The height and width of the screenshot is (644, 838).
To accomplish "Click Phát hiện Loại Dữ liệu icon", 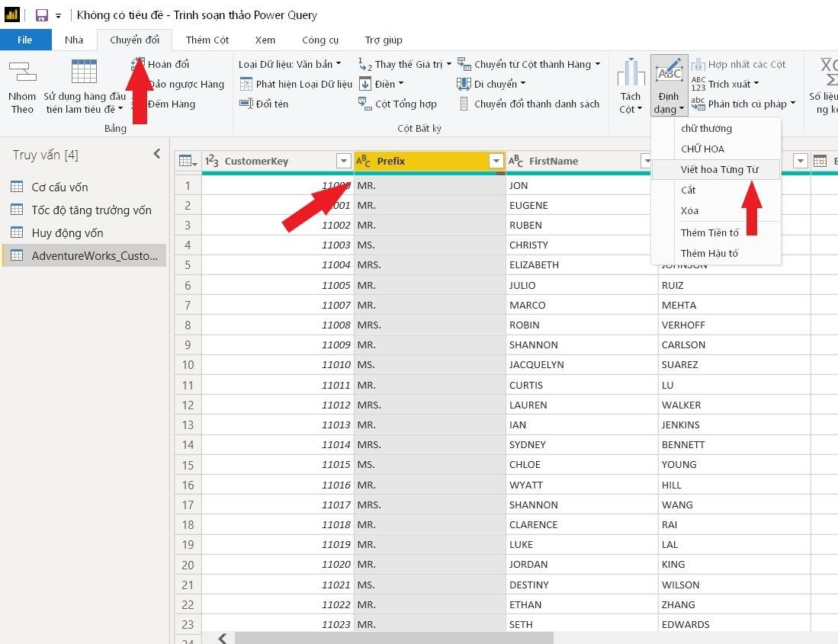I will (246, 85).
